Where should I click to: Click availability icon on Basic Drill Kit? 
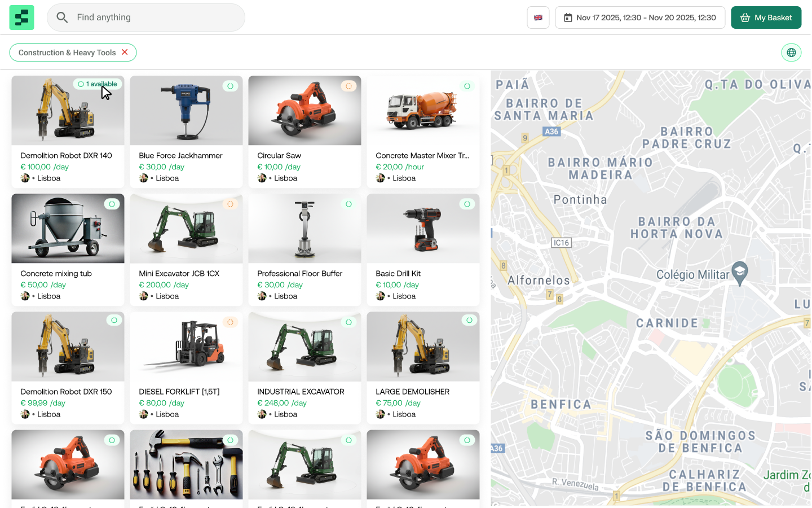pos(467,204)
